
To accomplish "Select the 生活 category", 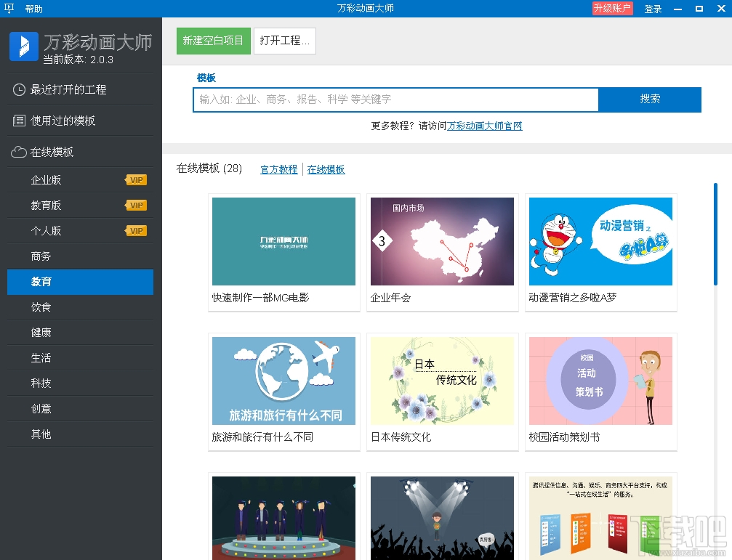I will tap(80, 357).
